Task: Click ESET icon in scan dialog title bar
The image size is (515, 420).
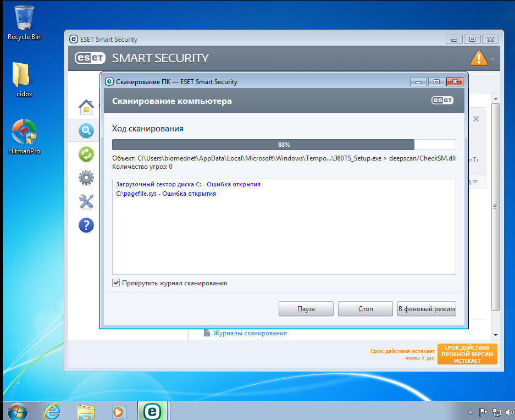Action: coord(109,81)
